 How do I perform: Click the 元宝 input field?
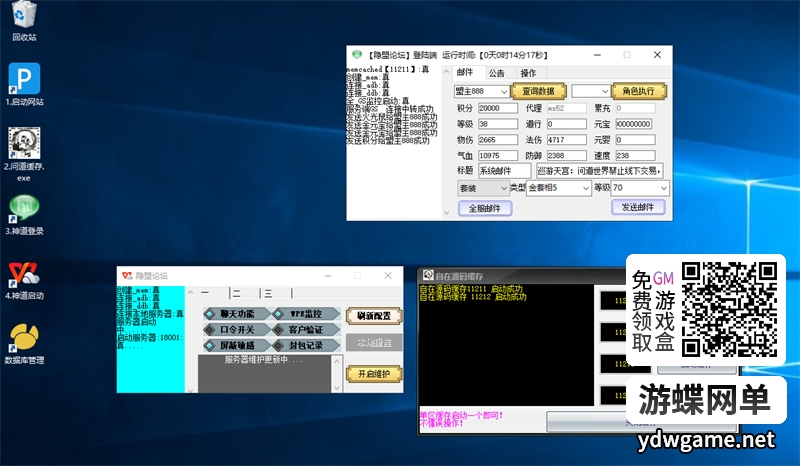point(635,124)
